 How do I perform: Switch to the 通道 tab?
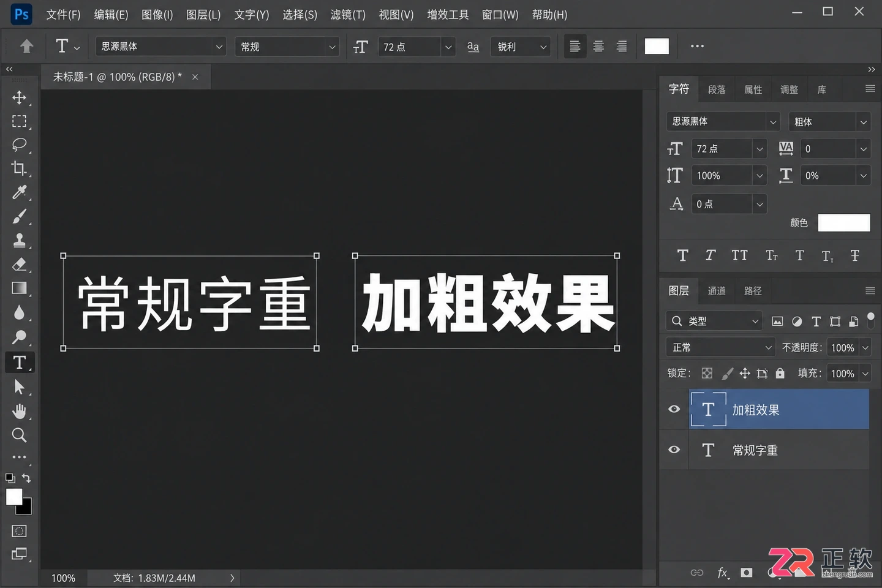[x=717, y=291]
